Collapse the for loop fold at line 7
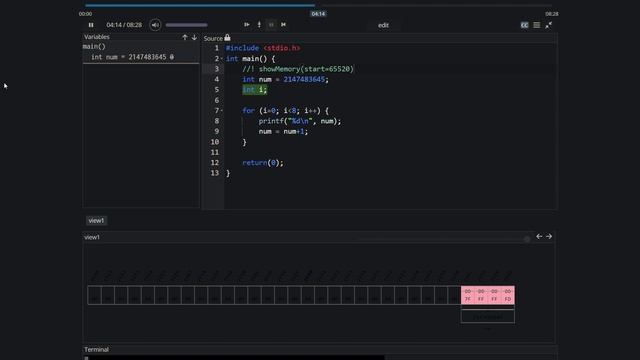The image size is (640, 360). 222,111
